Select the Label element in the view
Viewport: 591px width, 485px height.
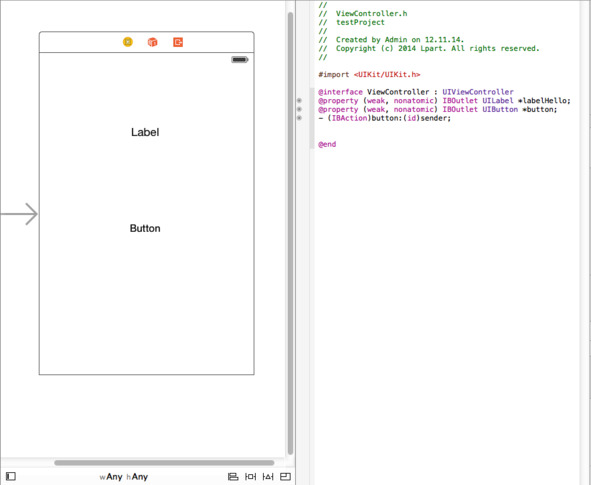[145, 132]
